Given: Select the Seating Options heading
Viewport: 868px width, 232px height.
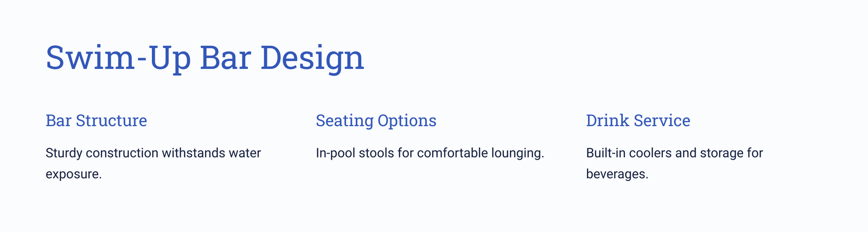Looking at the screenshot, I should point(376,121).
